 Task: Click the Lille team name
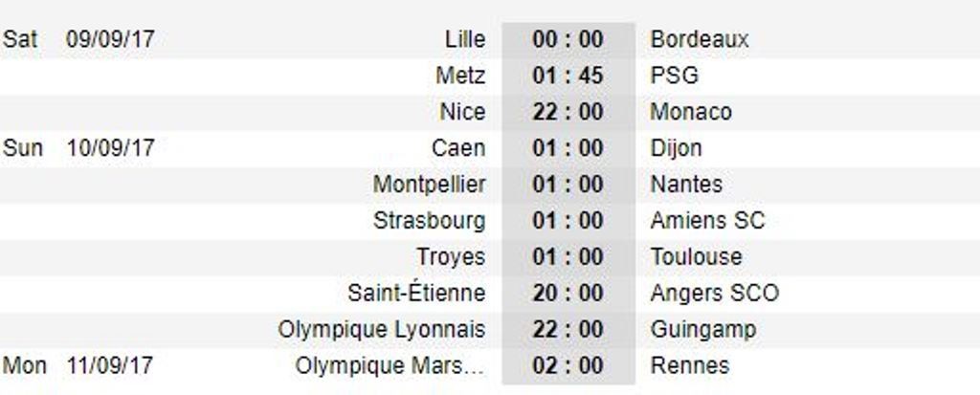click(465, 39)
